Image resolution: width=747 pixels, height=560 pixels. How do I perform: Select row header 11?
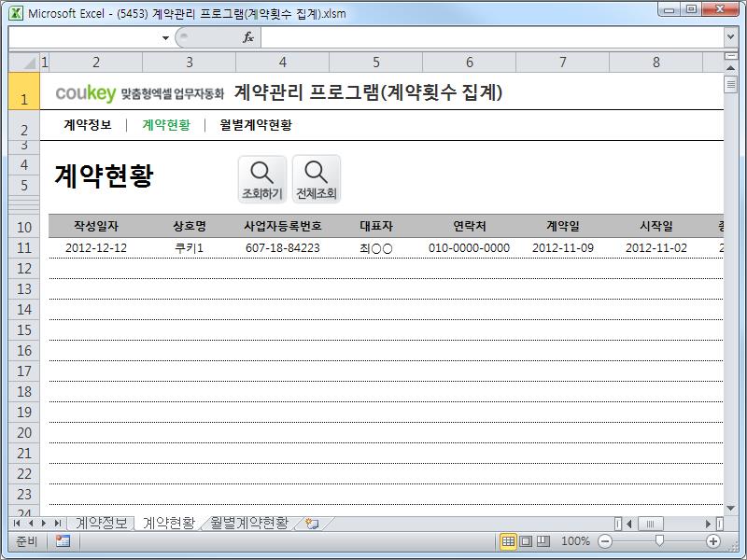(x=24, y=248)
